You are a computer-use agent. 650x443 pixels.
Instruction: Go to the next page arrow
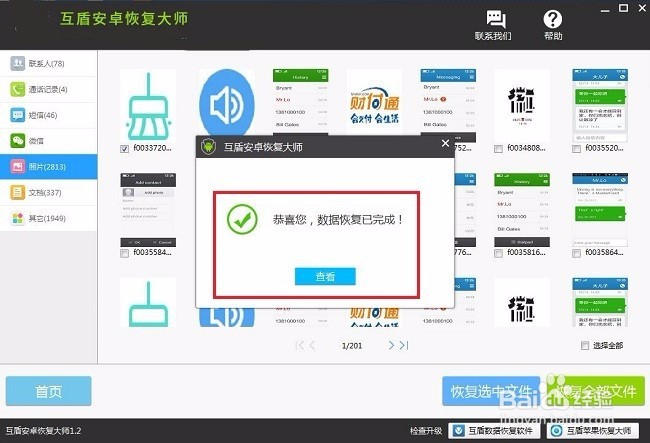pos(391,345)
